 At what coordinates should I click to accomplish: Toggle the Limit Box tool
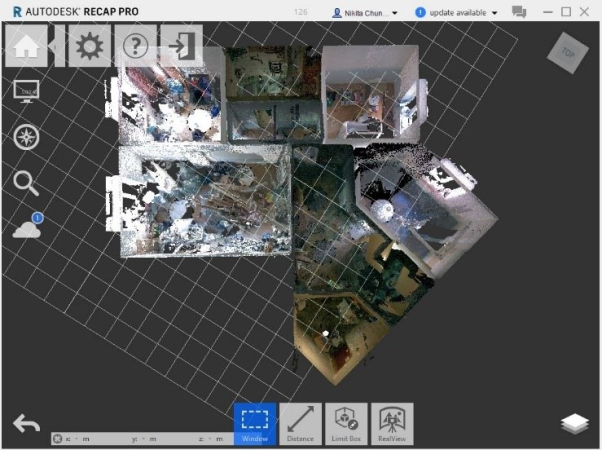click(x=346, y=424)
